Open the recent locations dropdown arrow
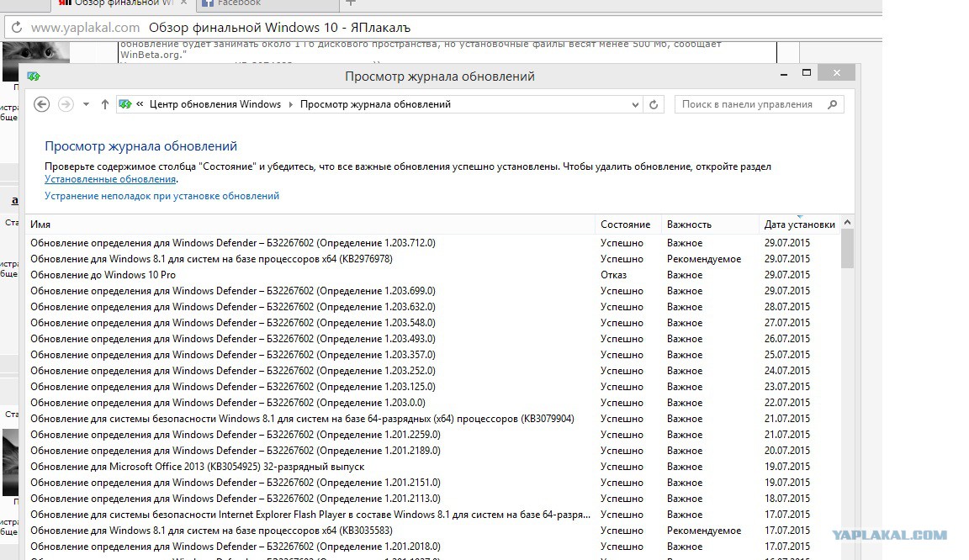Image resolution: width=969 pixels, height=560 pixels. click(86, 104)
